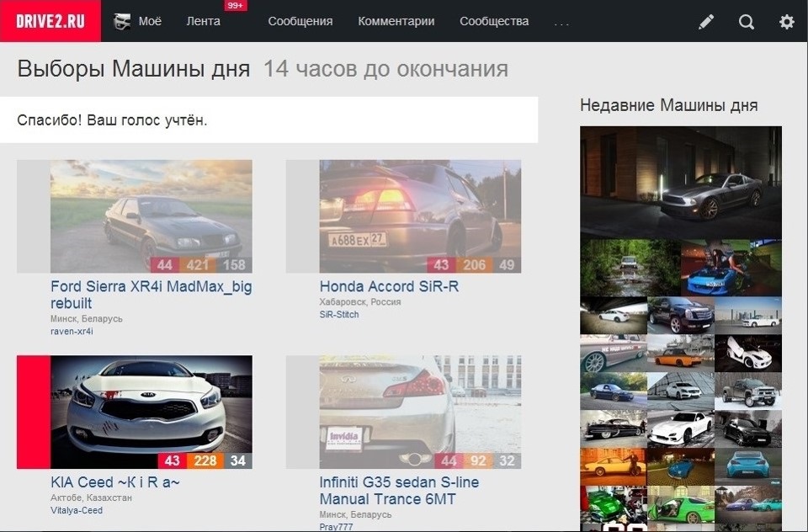Open Infiniti G35 sedan S-line title link
The width and height of the screenshot is (808, 532).
point(399,490)
